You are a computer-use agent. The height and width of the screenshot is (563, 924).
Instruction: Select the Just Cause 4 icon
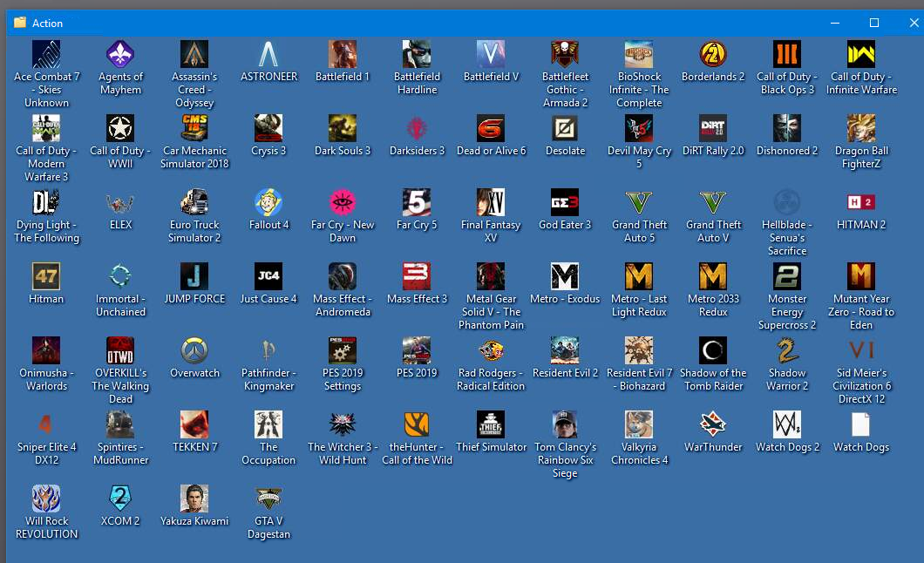[268, 277]
